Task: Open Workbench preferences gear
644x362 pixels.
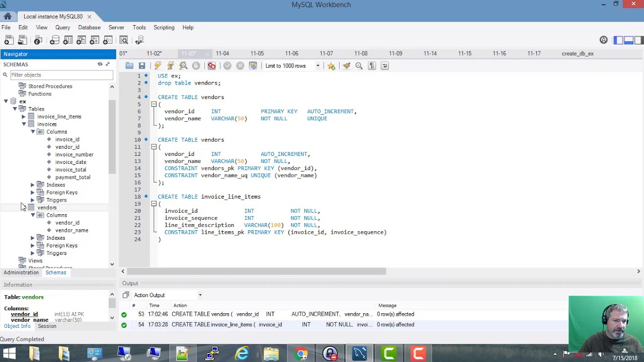Action: (x=604, y=40)
